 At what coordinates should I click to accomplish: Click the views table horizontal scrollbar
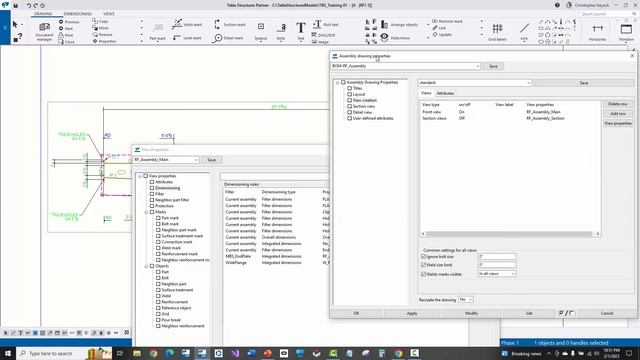[x=510, y=234]
